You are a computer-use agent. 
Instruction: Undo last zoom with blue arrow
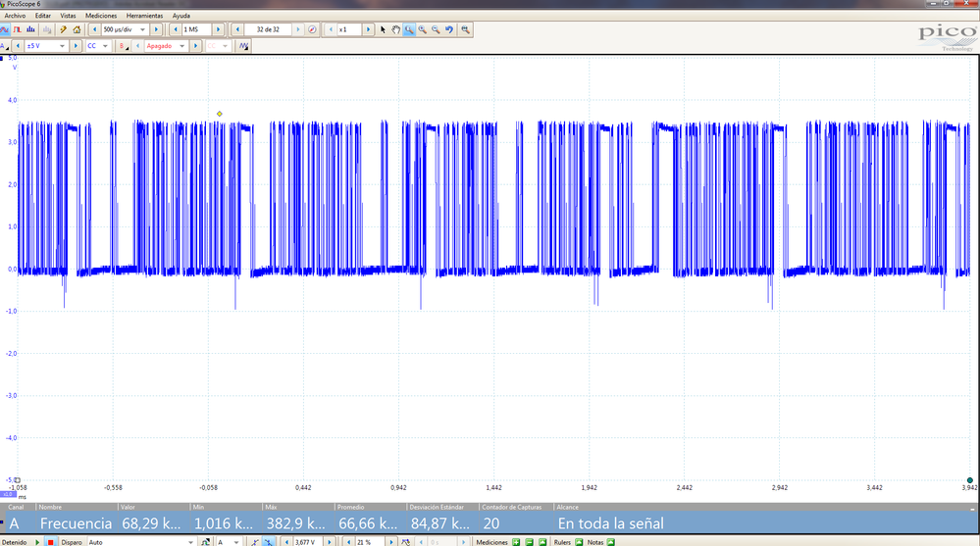[448, 29]
